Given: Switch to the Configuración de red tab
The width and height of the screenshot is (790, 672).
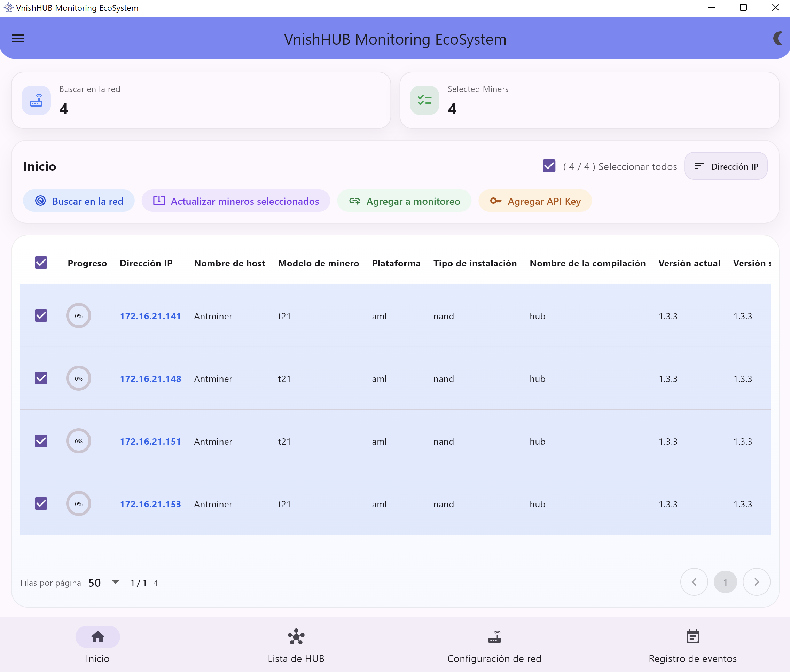Looking at the screenshot, I should point(494,645).
